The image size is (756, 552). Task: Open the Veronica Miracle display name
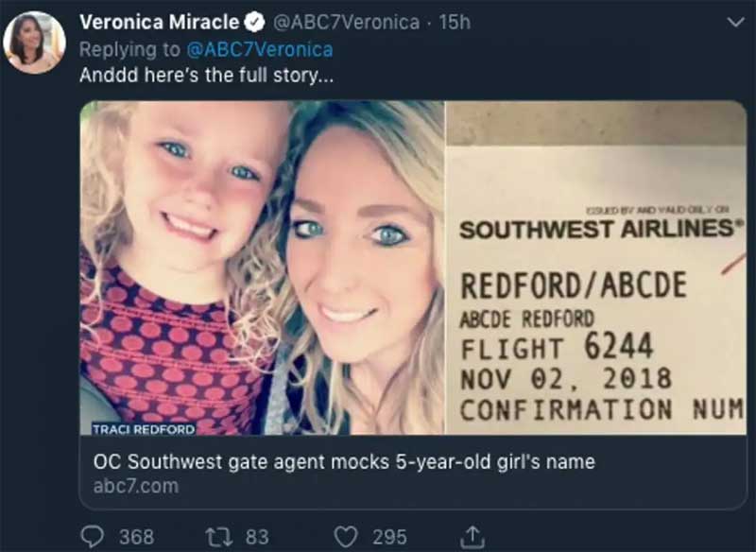click(x=159, y=22)
